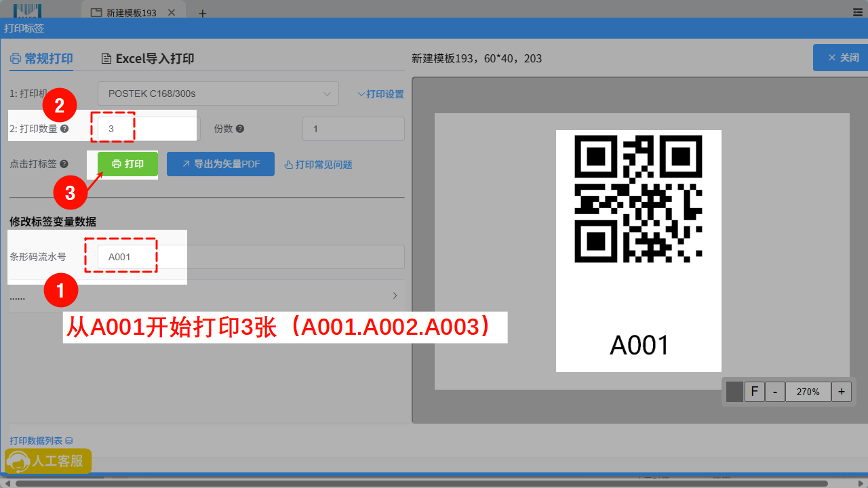Open the 打印数据列表 data list
The width and height of the screenshot is (868, 488).
click(x=41, y=441)
